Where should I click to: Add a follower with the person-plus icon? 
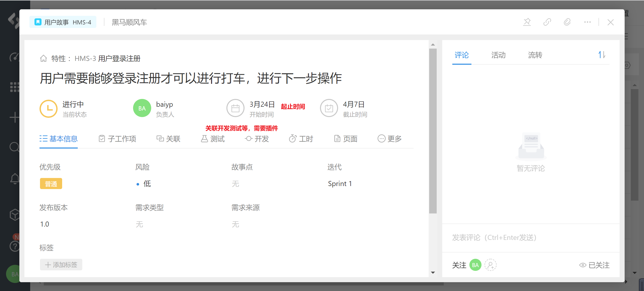(x=490, y=265)
